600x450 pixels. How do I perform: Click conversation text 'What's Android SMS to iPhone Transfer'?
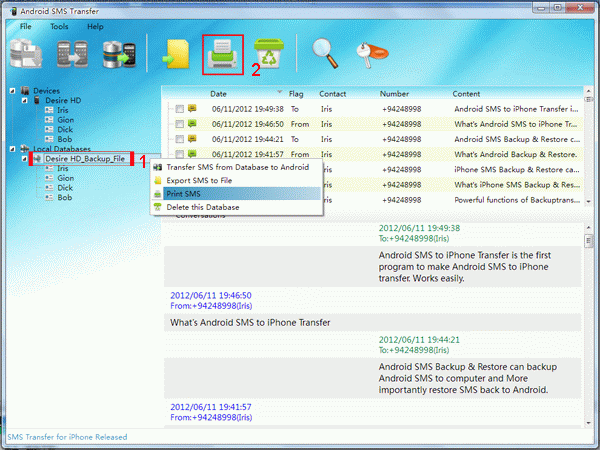click(x=250, y=323)
